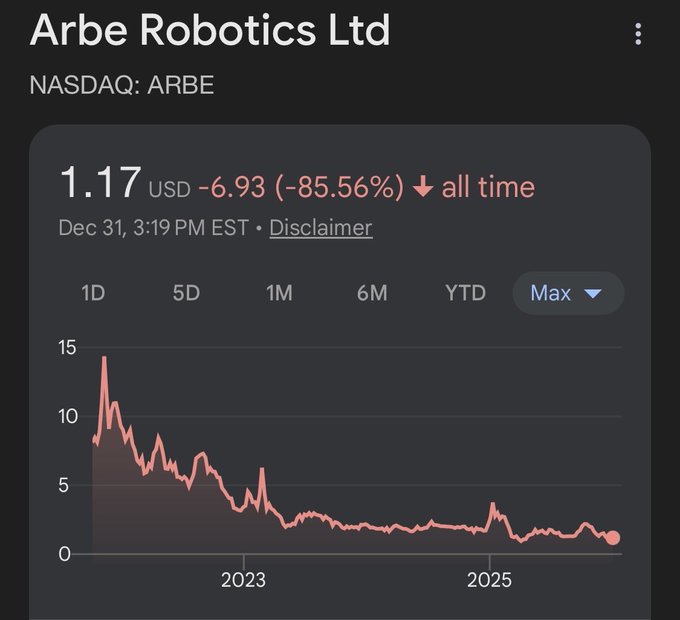
Task: Expand the Max range dropdown
Action: tap(566, 293)
